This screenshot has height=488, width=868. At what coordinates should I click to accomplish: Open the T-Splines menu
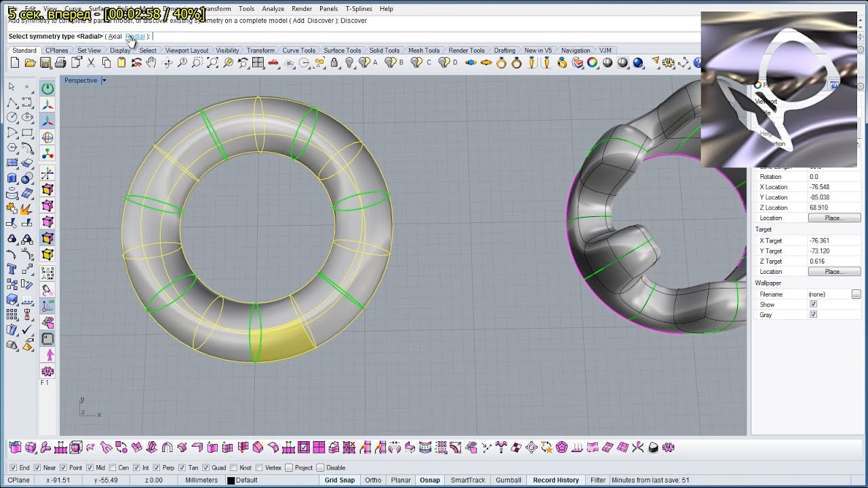pyautogui.click(x=359, y=9)
